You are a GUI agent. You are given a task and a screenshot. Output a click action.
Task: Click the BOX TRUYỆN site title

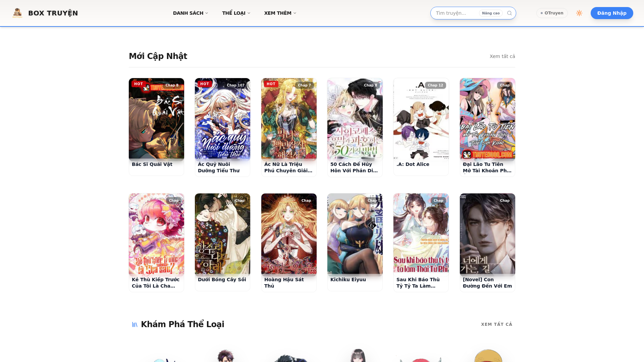point(53,13)
